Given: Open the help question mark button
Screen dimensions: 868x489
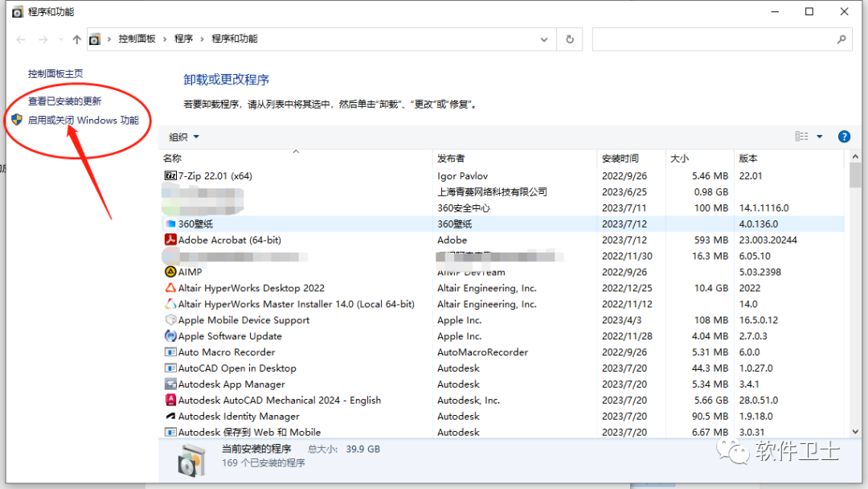Looking at the screenshot, I should pyautogui.click(x=844, y=137).
